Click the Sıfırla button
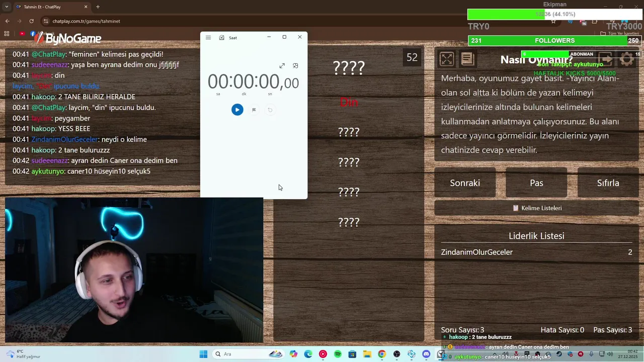The width and height of the screenshot is (644, 362). tap(608, 183)
